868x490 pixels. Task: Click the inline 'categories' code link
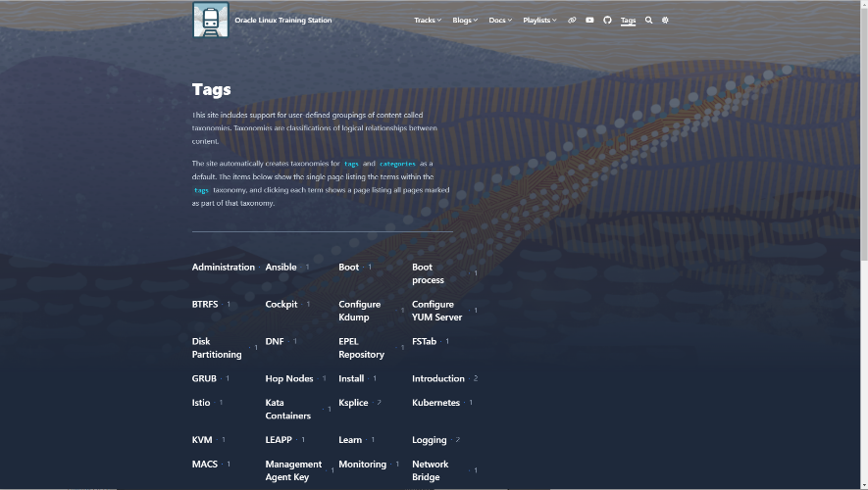(x=397, y=164)
